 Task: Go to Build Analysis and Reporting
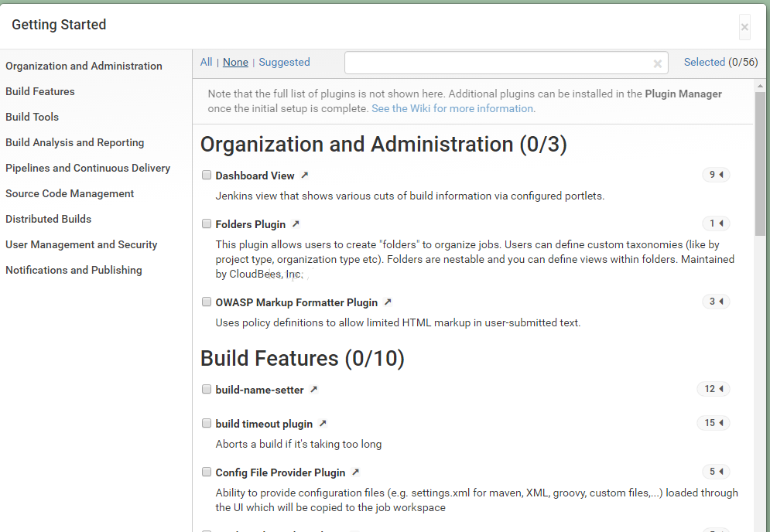[x=74, y=142]
